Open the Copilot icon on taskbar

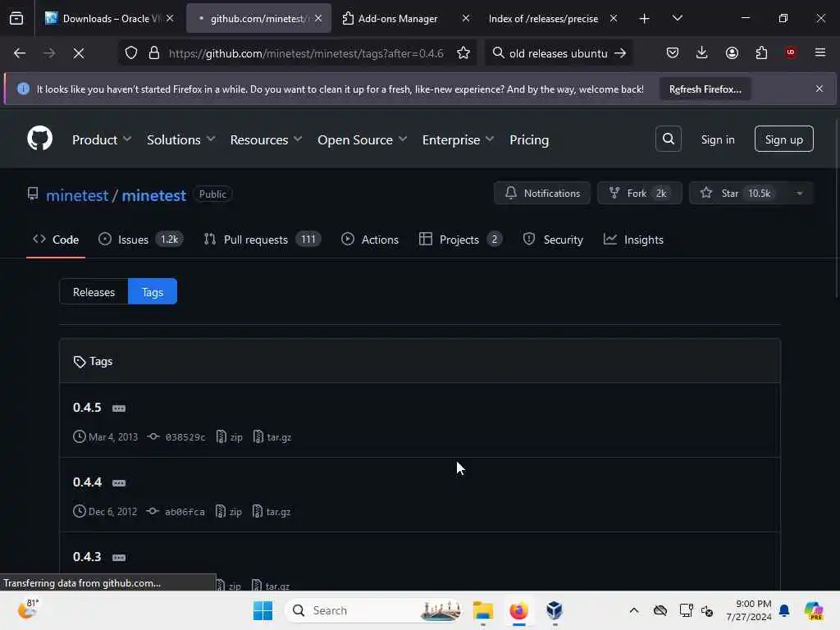[814, 610]
